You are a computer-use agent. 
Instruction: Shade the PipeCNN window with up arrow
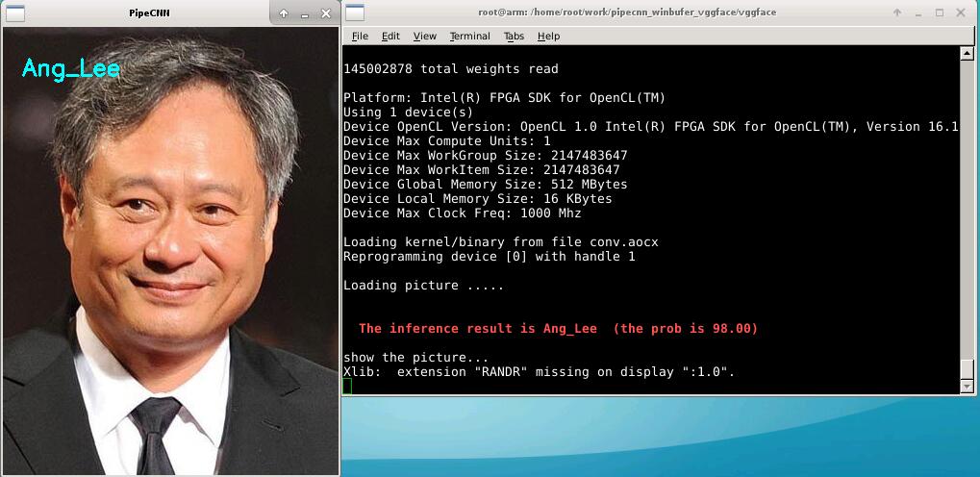(284, 13)
